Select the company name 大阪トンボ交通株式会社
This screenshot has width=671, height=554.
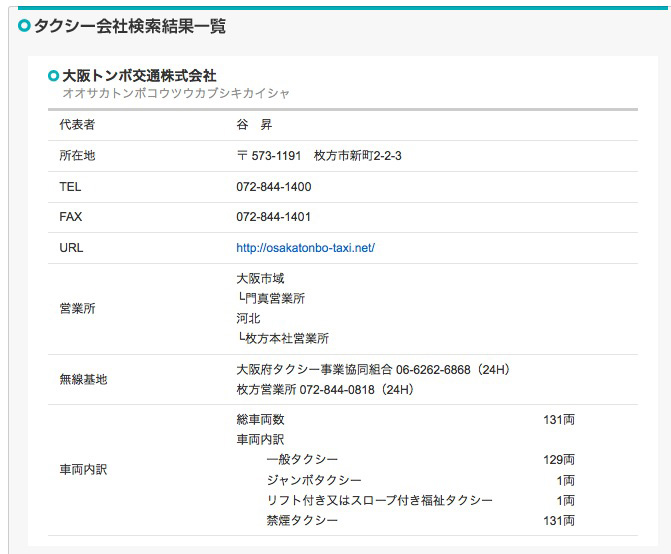[x=139, y=76]
